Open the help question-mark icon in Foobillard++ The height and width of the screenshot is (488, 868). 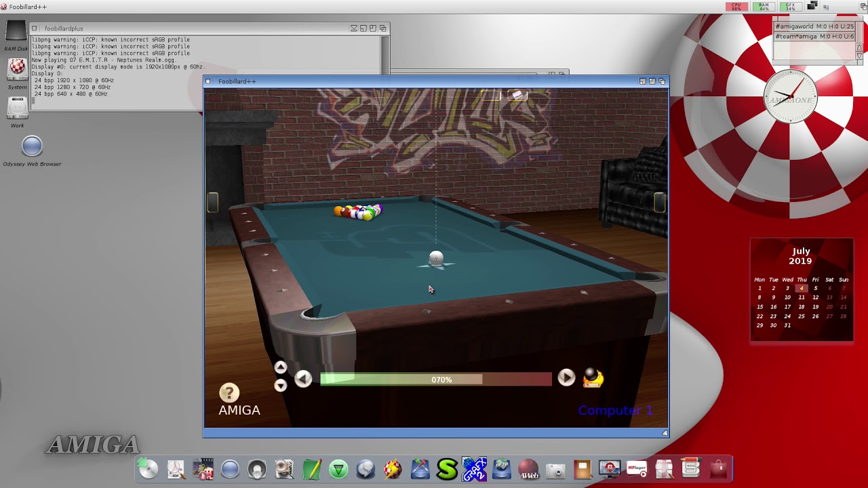coord(229,392)
